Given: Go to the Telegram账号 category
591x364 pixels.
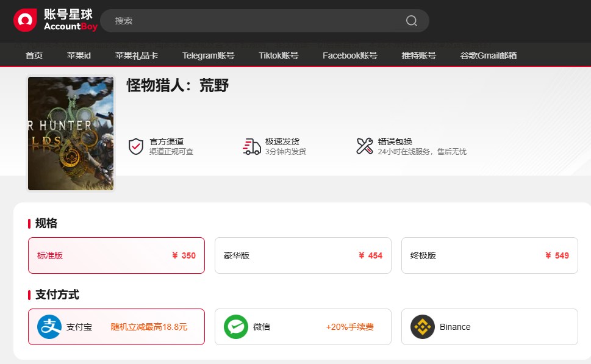Looking at the screenshot, I should 209,55.
